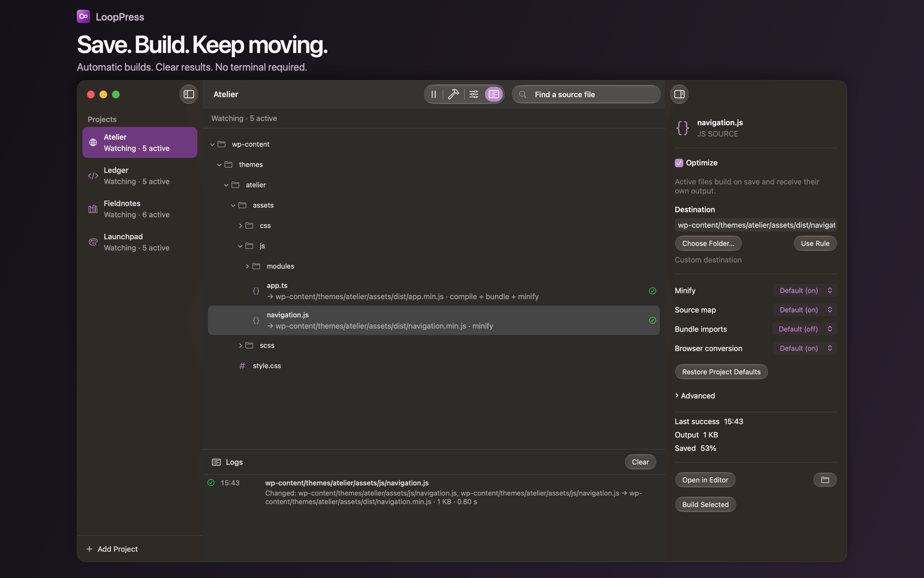Click Add Project at sidebar bottom
The height and width of the screenshot is (578, 924).
pyautogui.click(x=112, y=549)
